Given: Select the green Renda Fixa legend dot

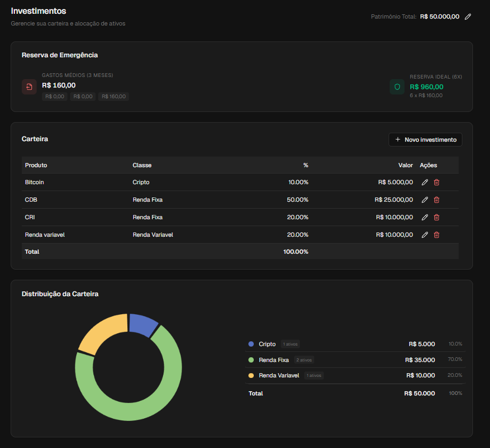Looking at the screenshot, I should click(251, 360).
